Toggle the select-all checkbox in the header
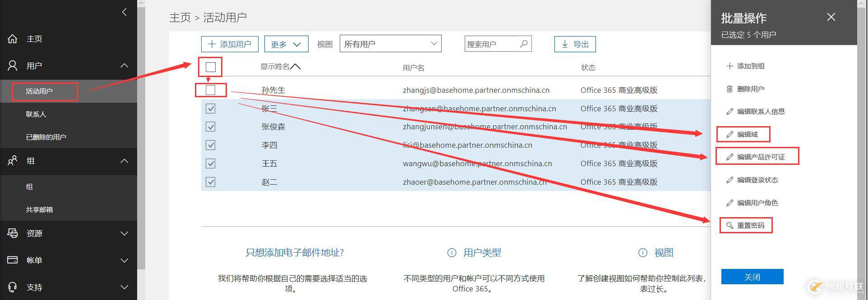Viewport: 868px width, 300px height. pos(211,67)
